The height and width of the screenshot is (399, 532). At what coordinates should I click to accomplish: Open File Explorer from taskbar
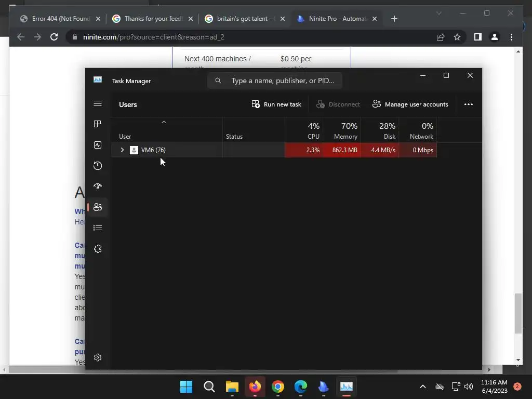pyautogui.click(x=232, y=387)
